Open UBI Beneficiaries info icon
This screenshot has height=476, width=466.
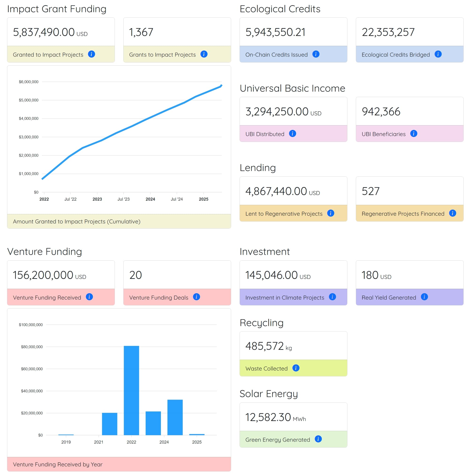[414, 133]
